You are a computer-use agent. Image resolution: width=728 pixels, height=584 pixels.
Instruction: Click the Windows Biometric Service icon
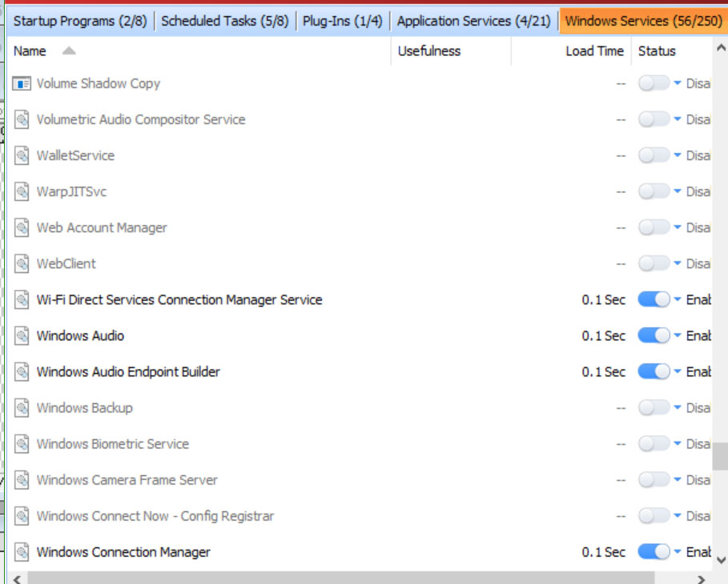22,444
